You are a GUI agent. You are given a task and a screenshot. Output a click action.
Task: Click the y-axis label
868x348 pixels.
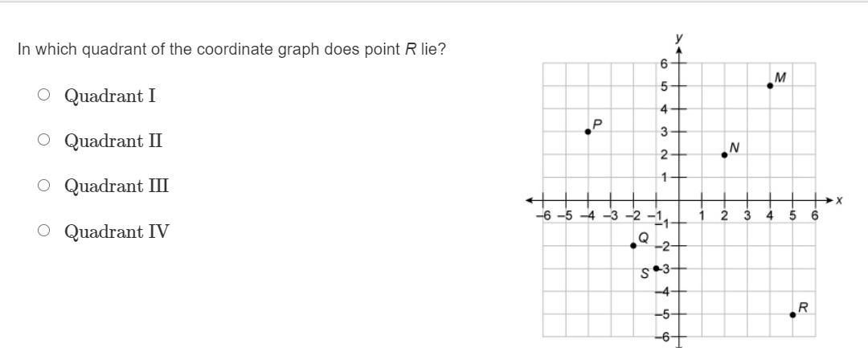click(679, 38)
